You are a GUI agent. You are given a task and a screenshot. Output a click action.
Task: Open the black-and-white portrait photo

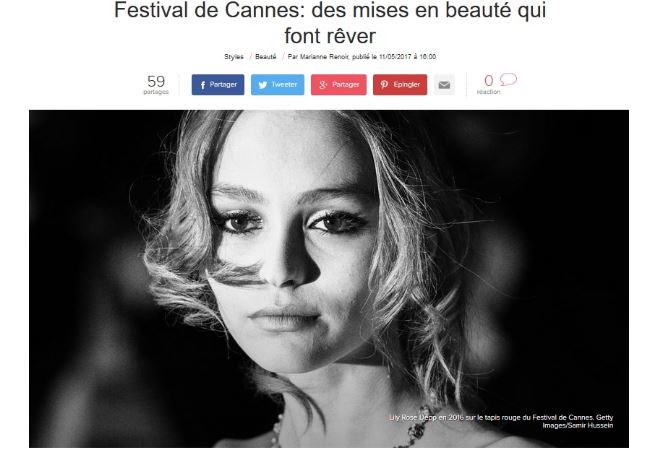point(329,279)
